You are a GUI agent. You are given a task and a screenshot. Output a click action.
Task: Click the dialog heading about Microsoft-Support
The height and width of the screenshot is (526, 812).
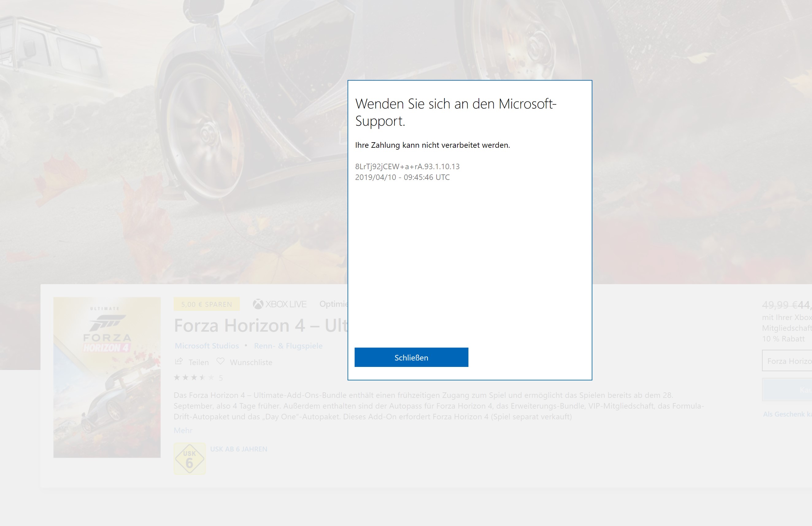click(456, 112)
